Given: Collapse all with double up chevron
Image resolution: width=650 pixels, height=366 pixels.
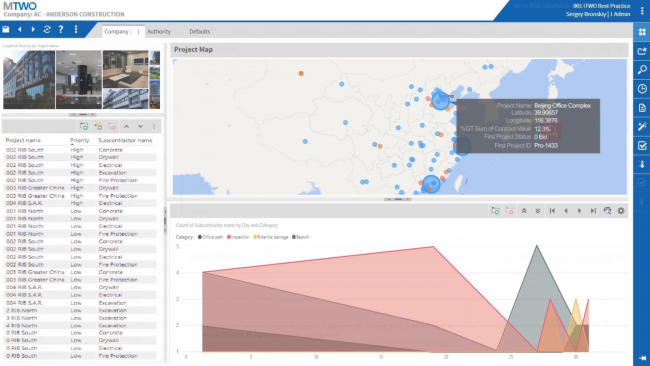Looking at the screenshot, I should pyautogui.click(x=524, y=211).
